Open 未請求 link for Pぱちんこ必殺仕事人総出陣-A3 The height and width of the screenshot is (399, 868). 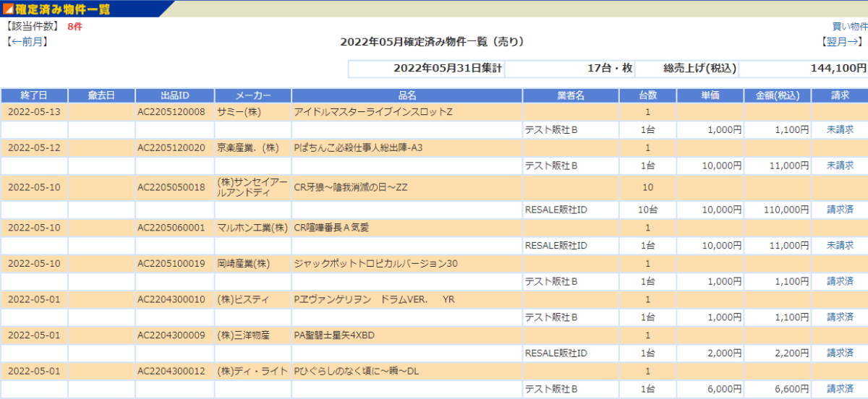(x=840, y=166)
